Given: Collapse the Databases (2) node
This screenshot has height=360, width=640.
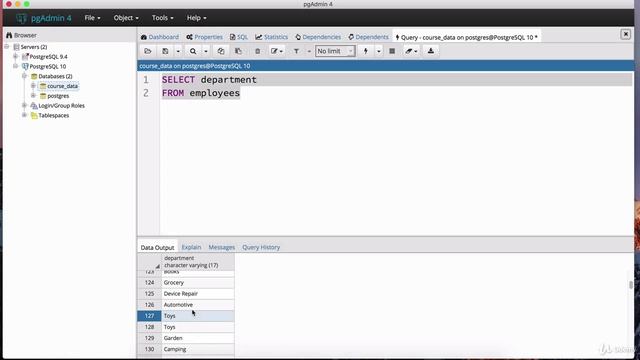Looking at the screenshot, I should coord(24,76).
